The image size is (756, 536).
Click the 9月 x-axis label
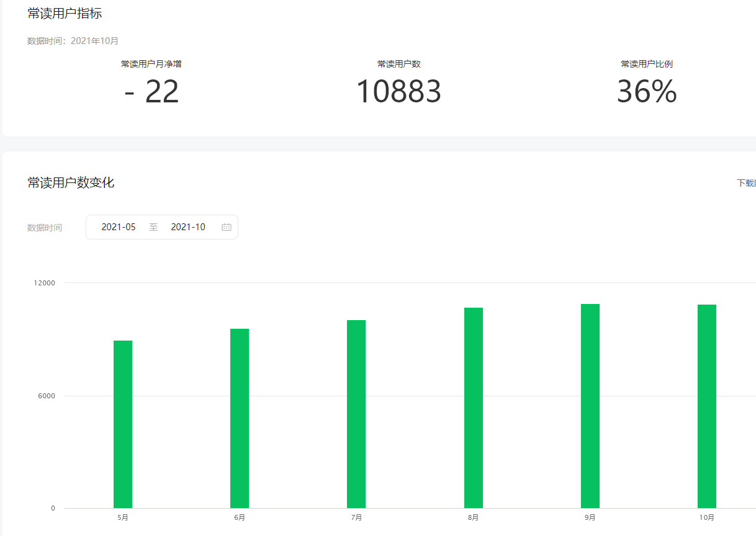(590, 517)
